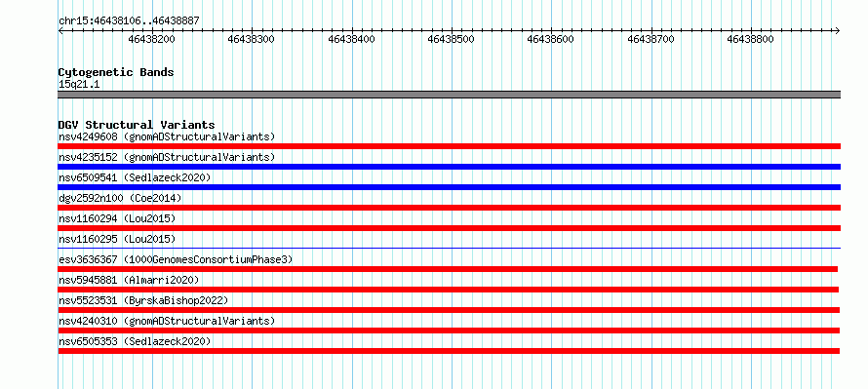The image size is (868, 389).
Task: Select the red bar under esv3636367
Action: pos(448,269)
